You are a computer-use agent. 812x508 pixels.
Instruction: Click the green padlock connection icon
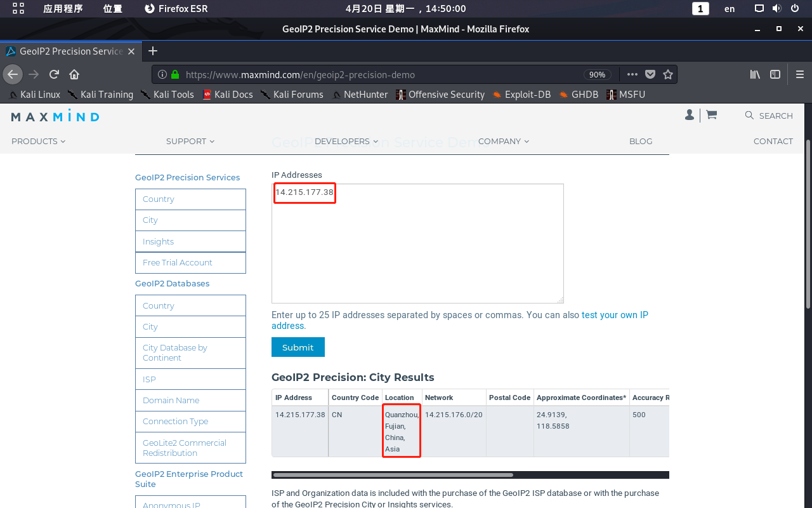point(175,74)
